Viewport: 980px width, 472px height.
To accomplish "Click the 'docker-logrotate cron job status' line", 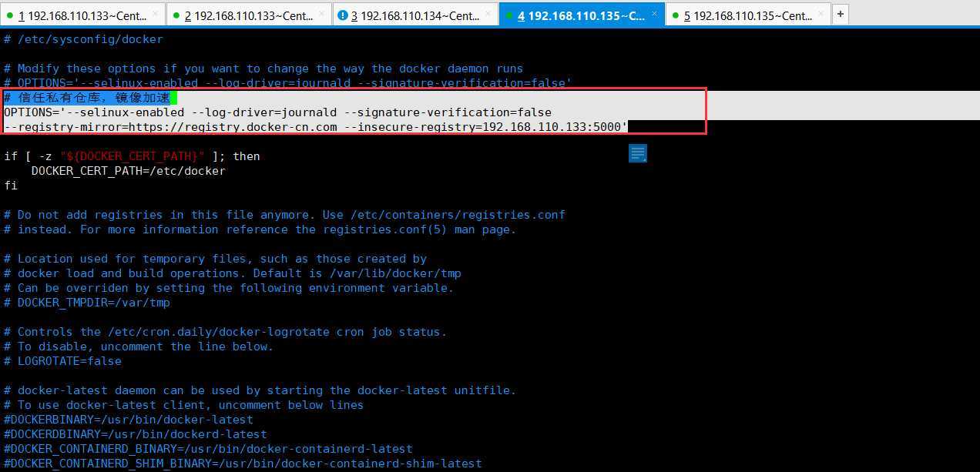I will click(x=225, y=332).
